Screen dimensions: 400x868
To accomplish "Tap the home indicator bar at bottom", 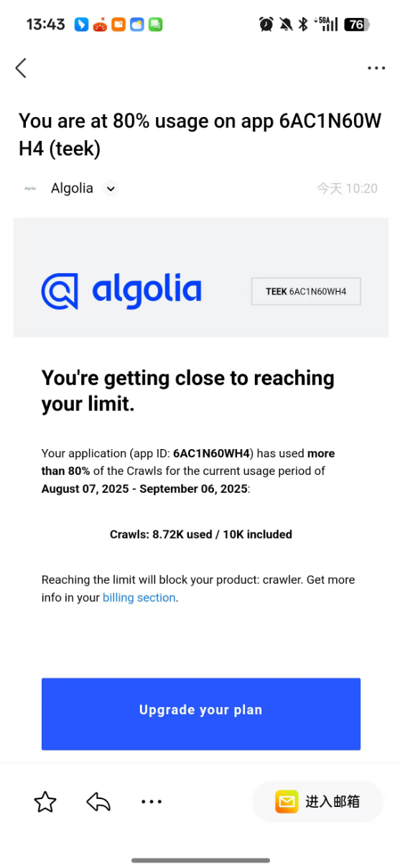I will [x=200, y=860].
